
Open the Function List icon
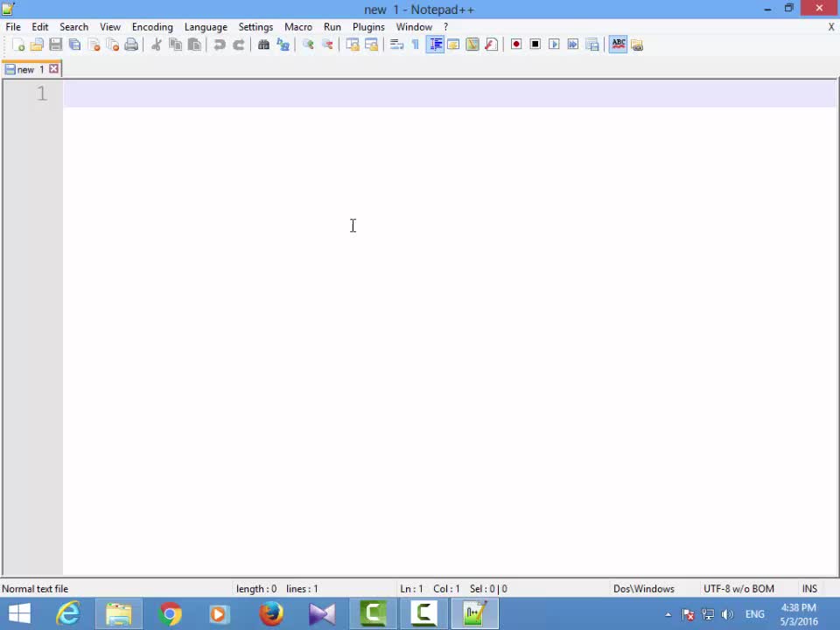pyautogui.click(x=491, y=45)
